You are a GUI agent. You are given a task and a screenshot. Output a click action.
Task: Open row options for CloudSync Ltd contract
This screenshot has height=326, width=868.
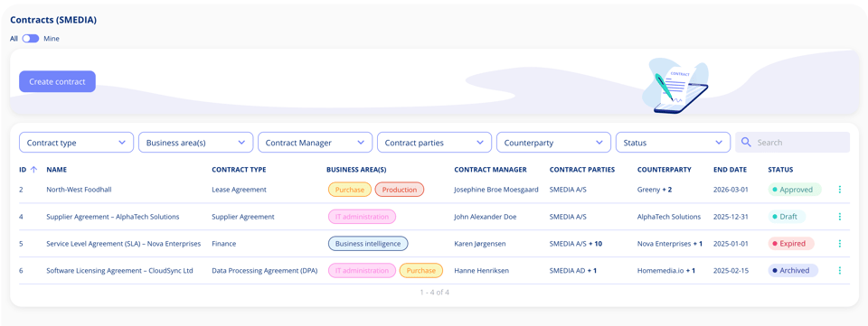[x=840, y=271]
